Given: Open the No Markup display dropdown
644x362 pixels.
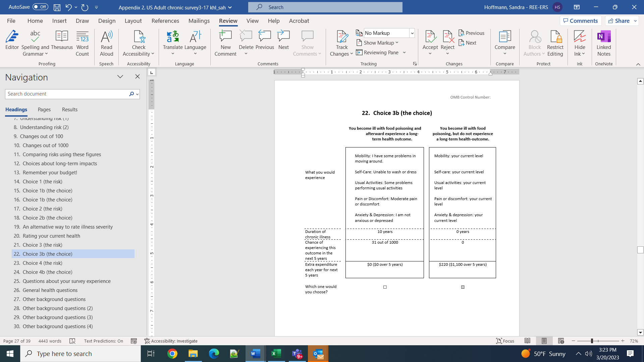Looking at the screenshot, I should tap(412, 33).
